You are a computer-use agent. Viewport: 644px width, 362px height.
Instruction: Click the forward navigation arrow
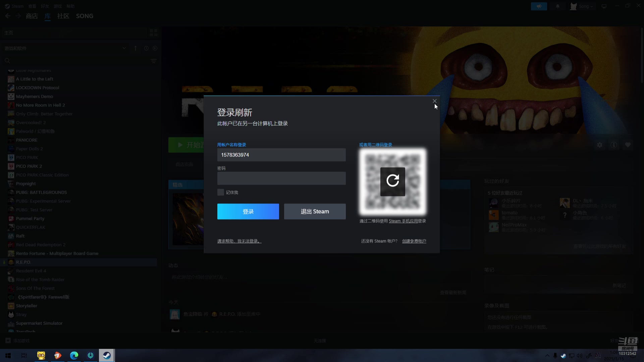(18, 16)
